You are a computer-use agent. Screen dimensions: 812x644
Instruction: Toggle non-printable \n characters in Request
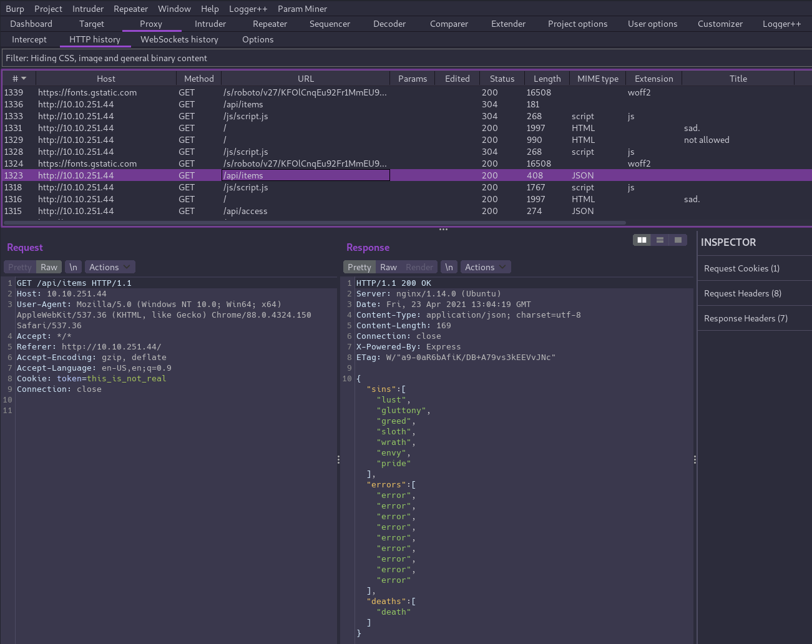point(73,267)
